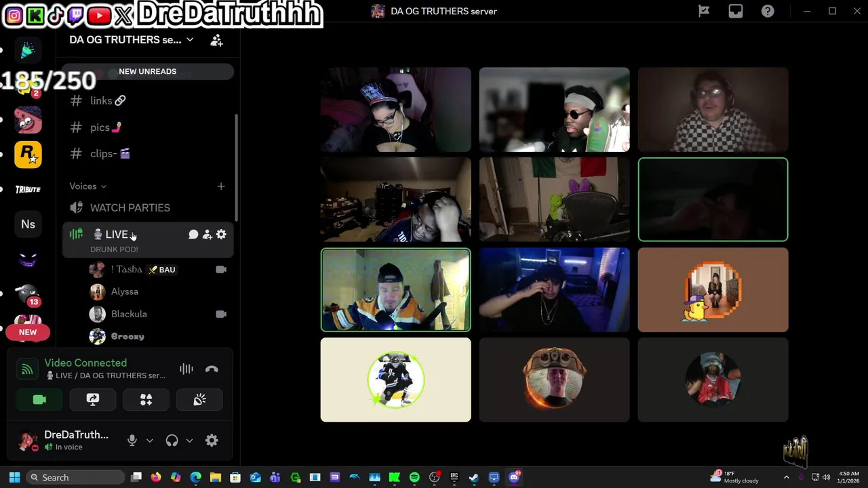The height and width of the screenshot is (488, 868).
Task: Click the DRUNK POD! channel status
Action: coord(114,249)
